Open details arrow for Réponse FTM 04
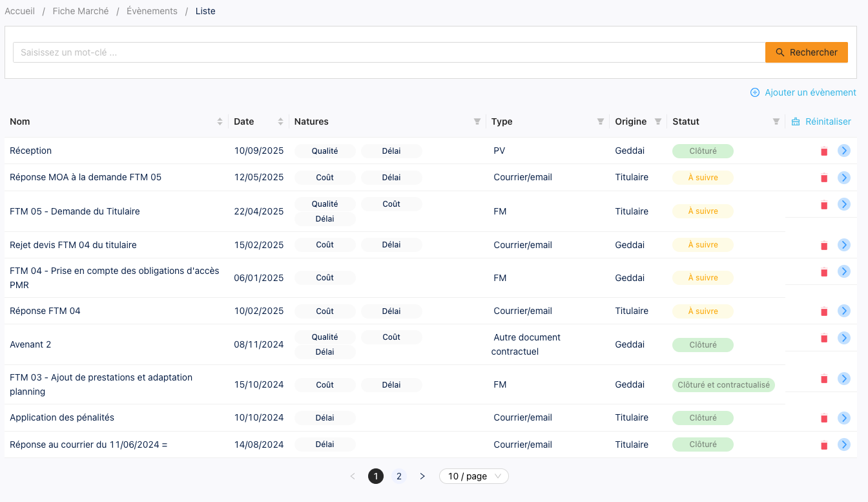The image size is (868, 502). (x=843, y=311)
